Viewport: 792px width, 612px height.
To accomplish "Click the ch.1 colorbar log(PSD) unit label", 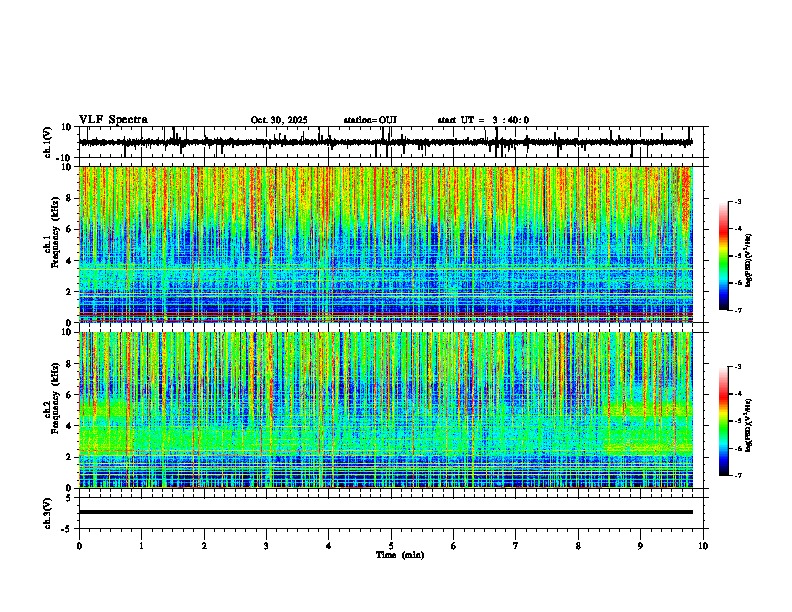I will [748, 261].
